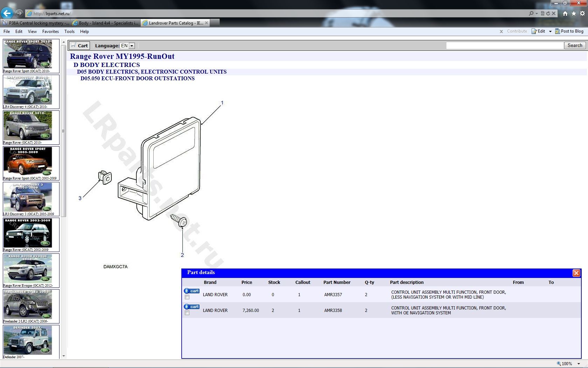Screen dimensions: 588x368
Task: Click the Part description column header
Action: coord(407,282)
